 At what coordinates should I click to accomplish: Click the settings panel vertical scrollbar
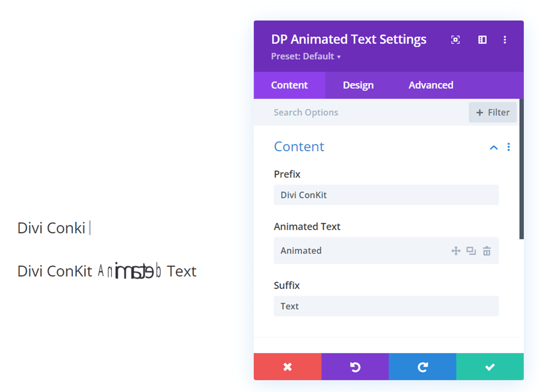click(521, 169)
